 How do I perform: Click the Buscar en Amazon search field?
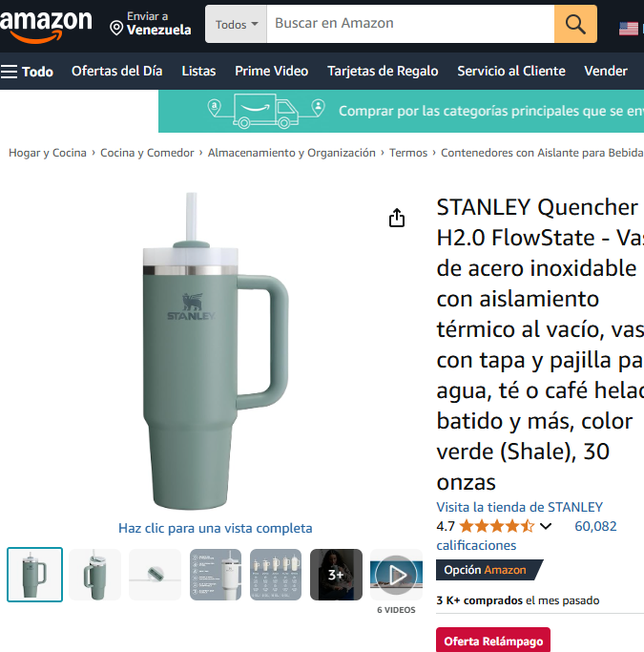(410, 24)
